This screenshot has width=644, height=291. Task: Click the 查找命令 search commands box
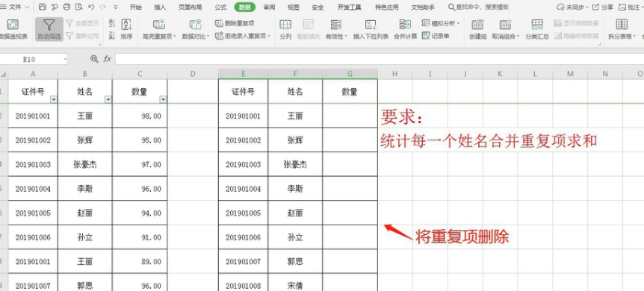[478, 7]
